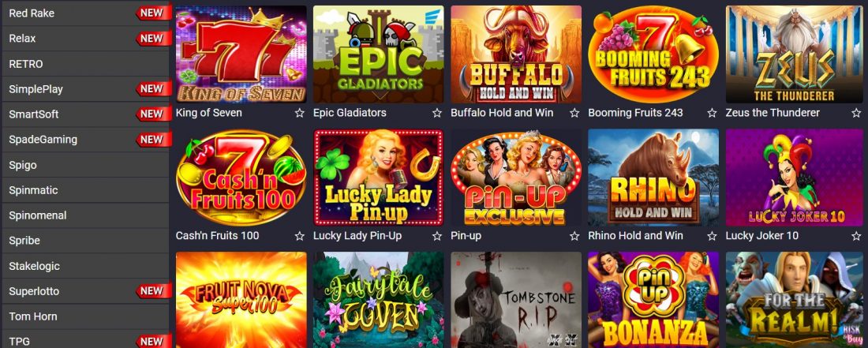Open the Pin Up Bonanza thumbnail
Viewport: 868px width, 348px height.
tap(653, 300)
